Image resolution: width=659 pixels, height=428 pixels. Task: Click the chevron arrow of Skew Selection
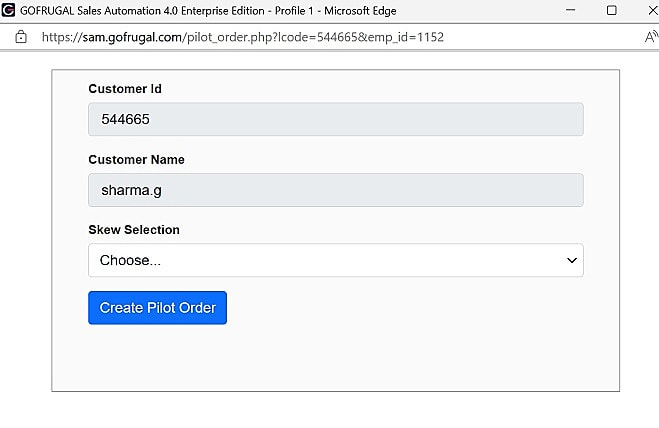point(572,260)
